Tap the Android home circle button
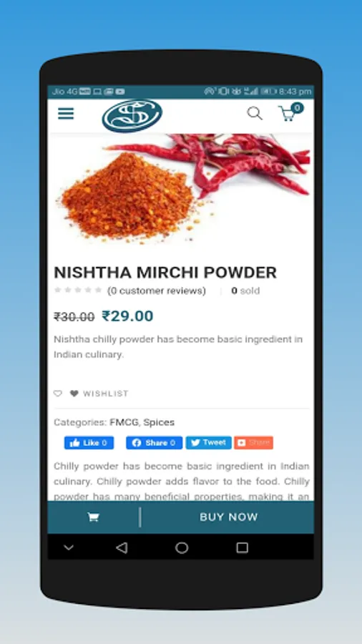This screenshot has width=362, height=644. tap(182, 547)
